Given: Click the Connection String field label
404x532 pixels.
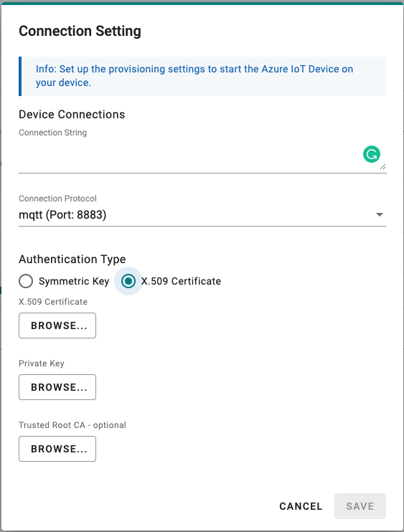Looking at the screenshot, I should (x=52, y=133).
